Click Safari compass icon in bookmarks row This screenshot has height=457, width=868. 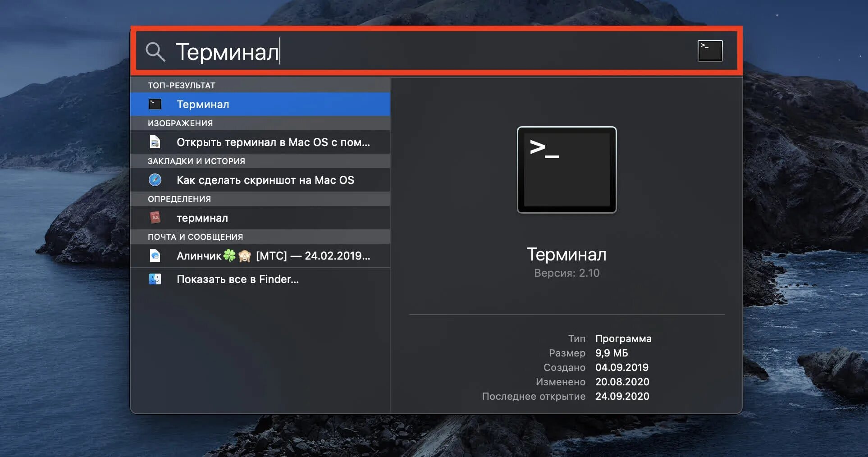[155, 180]
